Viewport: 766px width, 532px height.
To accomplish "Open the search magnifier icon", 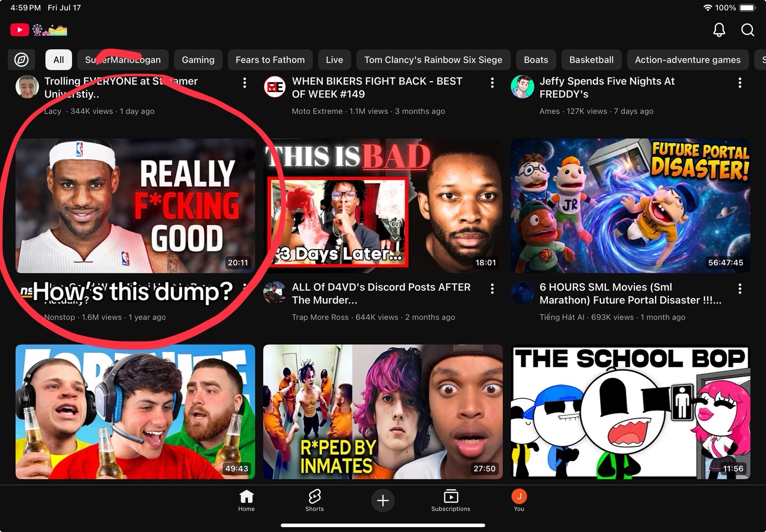I will pos(748,30).
